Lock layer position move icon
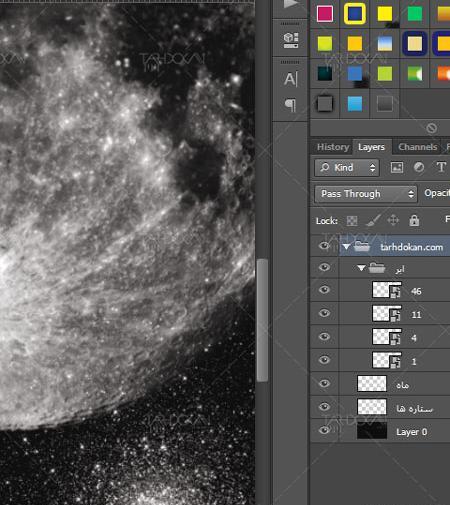 (x=393, y=220)
